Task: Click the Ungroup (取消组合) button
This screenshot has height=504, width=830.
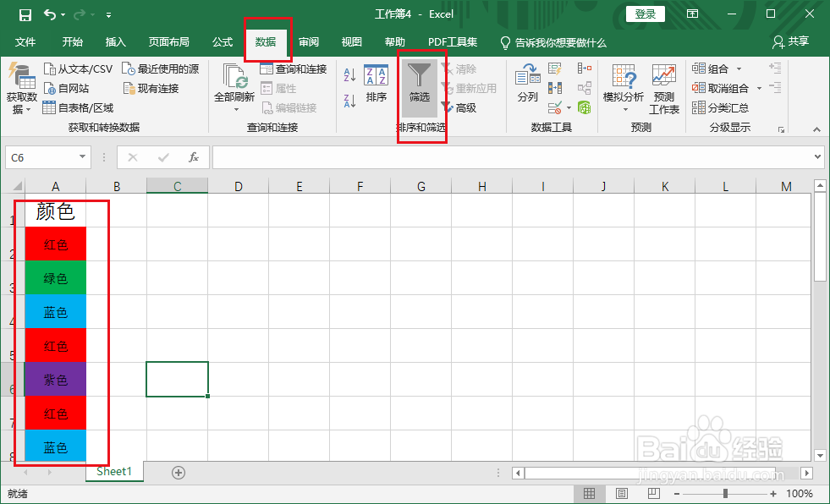Action: tap(720, 88)
